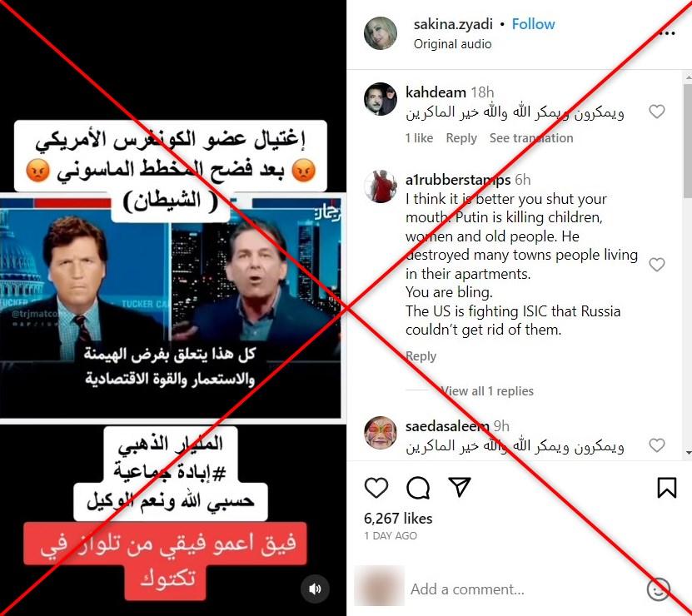Open the three-dot more options menu
This screenshot has height=616, width=692.
669,33
